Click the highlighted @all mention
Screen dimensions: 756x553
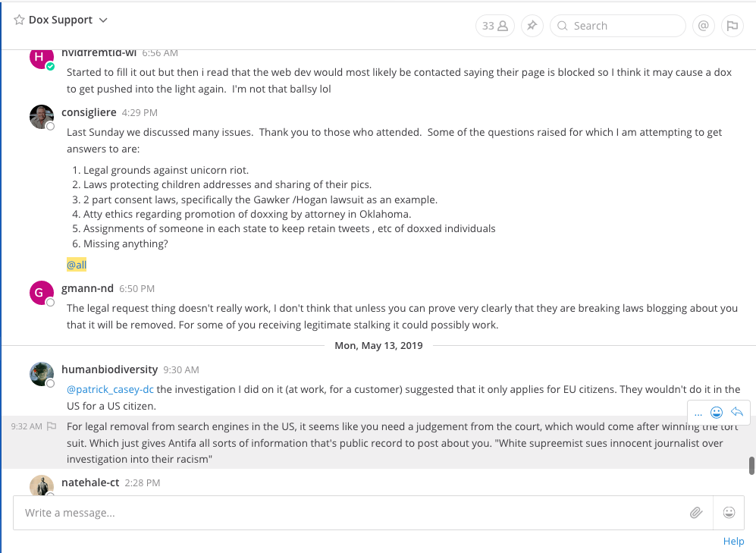click(77, 265)
